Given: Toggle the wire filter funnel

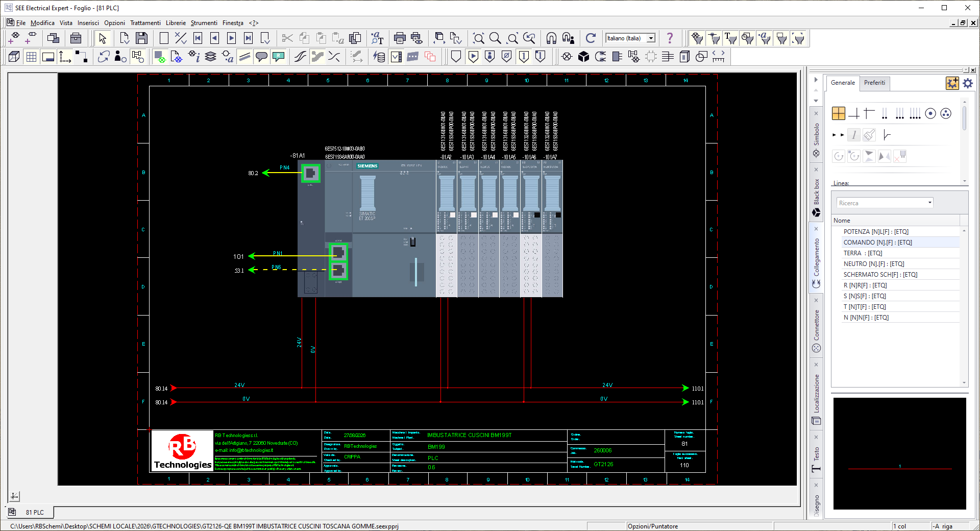Looking at the screenshot, I should (x=714, y=38).
